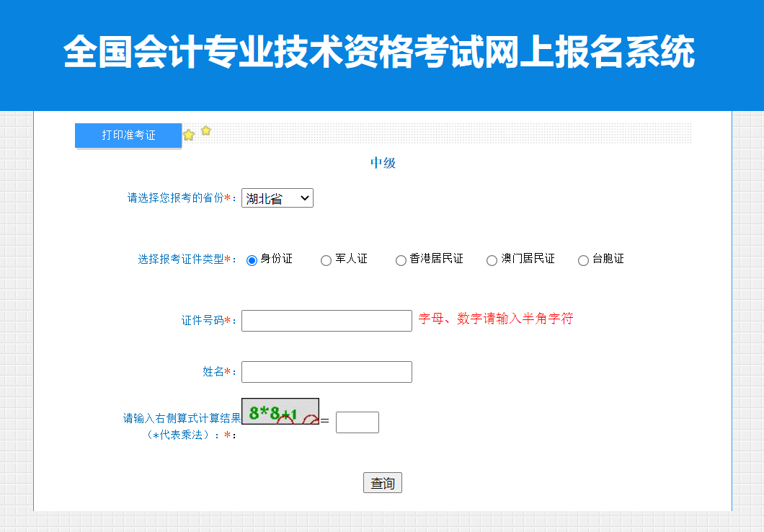Click the dropdown arrow beside 湖北省
This screenshot has height=532, width=764.
pyautogui.click(x=306, y=198)
